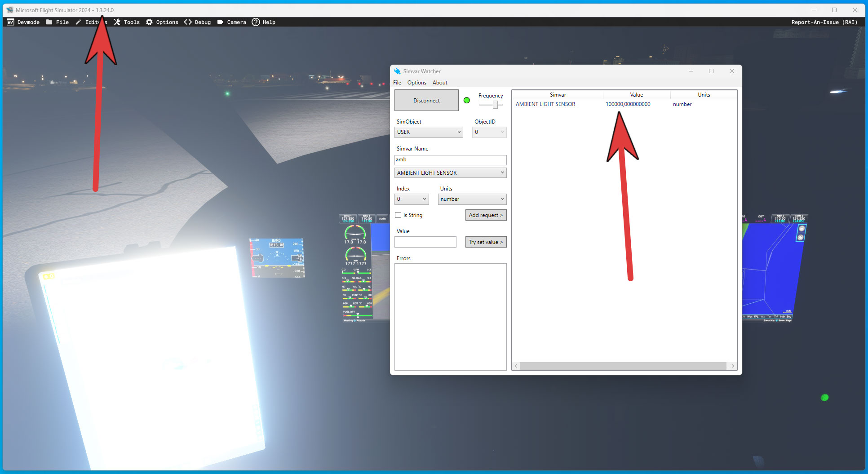Click Report-An-Issue (RAI) link
868x474 pixels.
(824, 22)
